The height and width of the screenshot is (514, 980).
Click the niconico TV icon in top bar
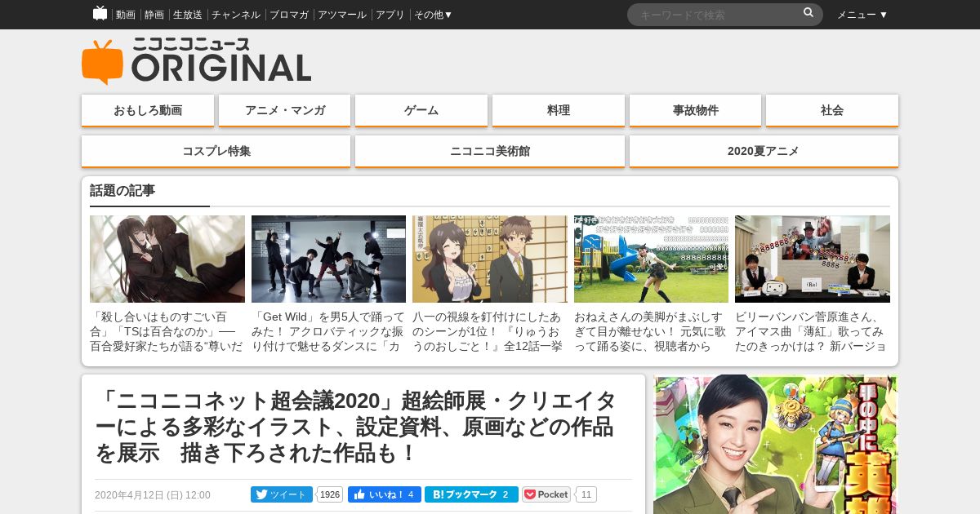coord(100,13)
